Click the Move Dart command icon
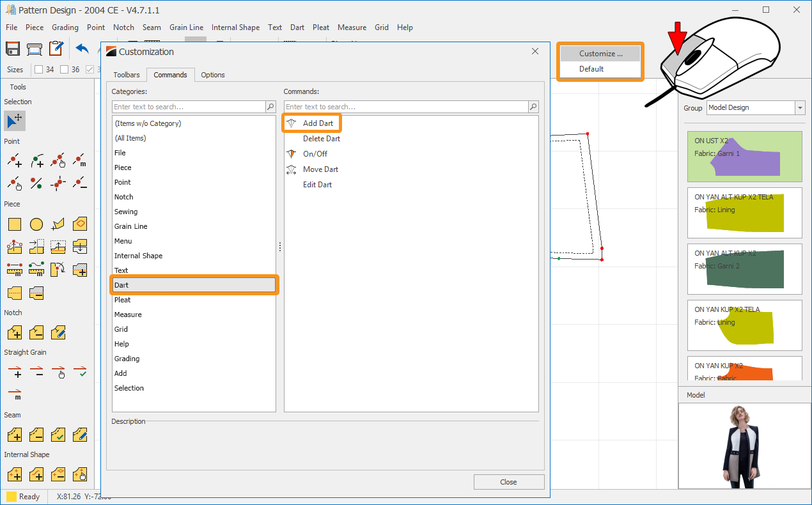This screenshot has width=812, height=505. [292, 169]
